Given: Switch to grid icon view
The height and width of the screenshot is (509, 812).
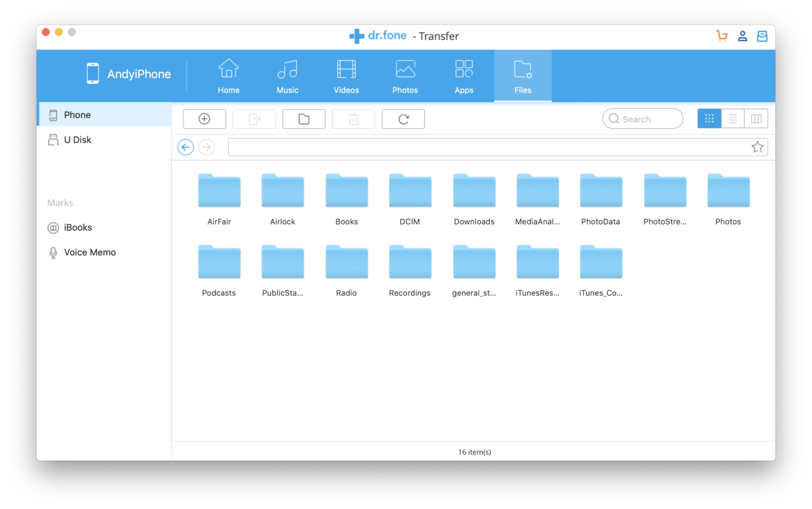Looking at the screenshot, I should click(x=709, y=119).
